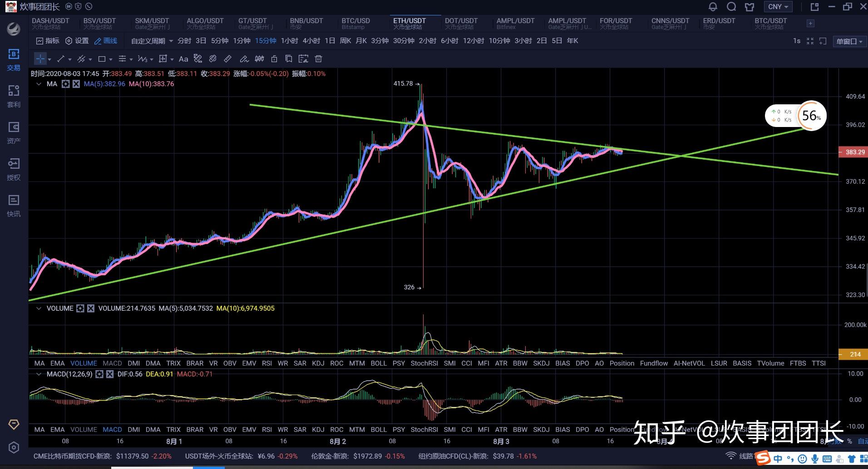Toggle BOLL in the lower indicator row
Image resolution: width=868 pixels, height=469 pixels.
[379, 430]
